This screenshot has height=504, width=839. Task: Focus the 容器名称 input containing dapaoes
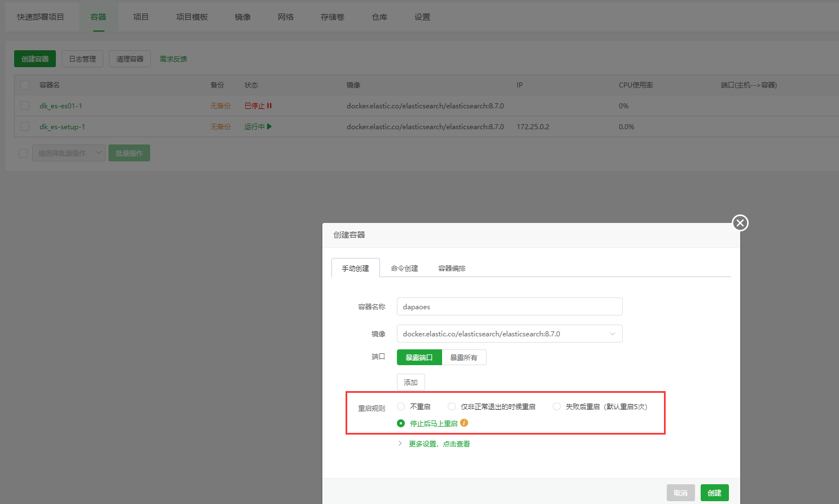click(x=509, y=306)
